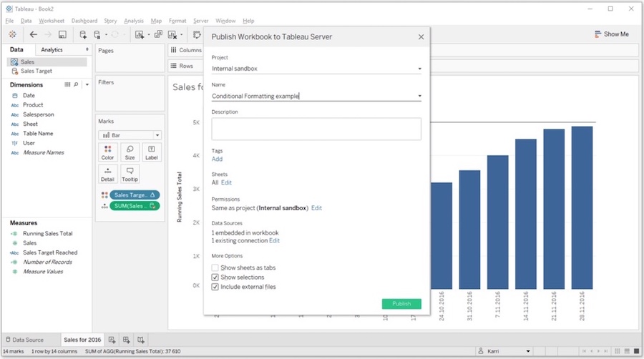Click the show tabs icon in status bar
644x359 pixels.
click(636, 351)
